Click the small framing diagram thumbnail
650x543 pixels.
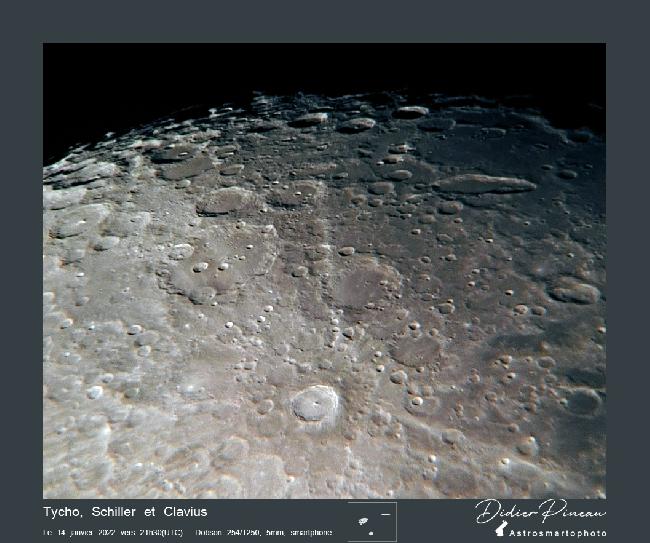click(x=372, y=522)
